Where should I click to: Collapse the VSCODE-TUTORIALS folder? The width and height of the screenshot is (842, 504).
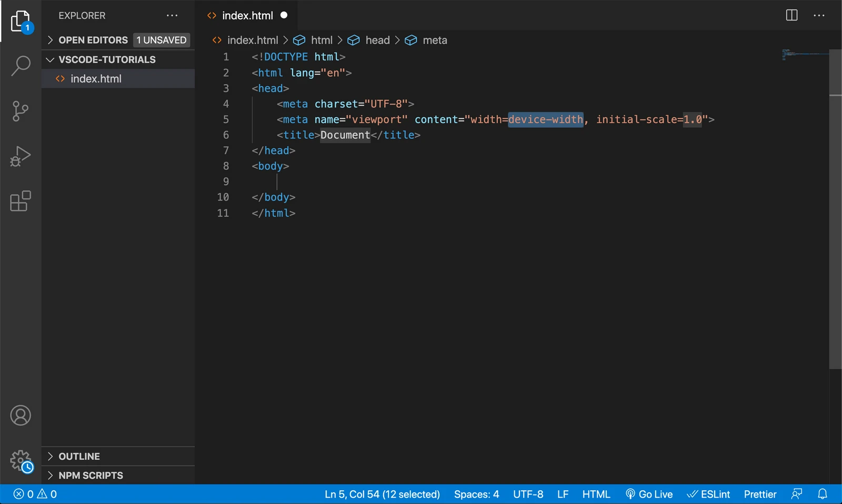[106, 59]
